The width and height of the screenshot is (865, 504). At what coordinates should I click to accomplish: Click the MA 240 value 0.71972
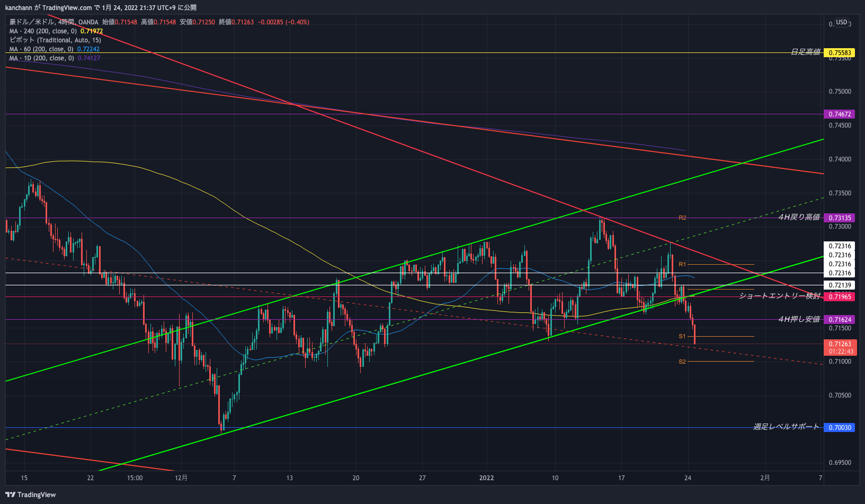point(92,31)
